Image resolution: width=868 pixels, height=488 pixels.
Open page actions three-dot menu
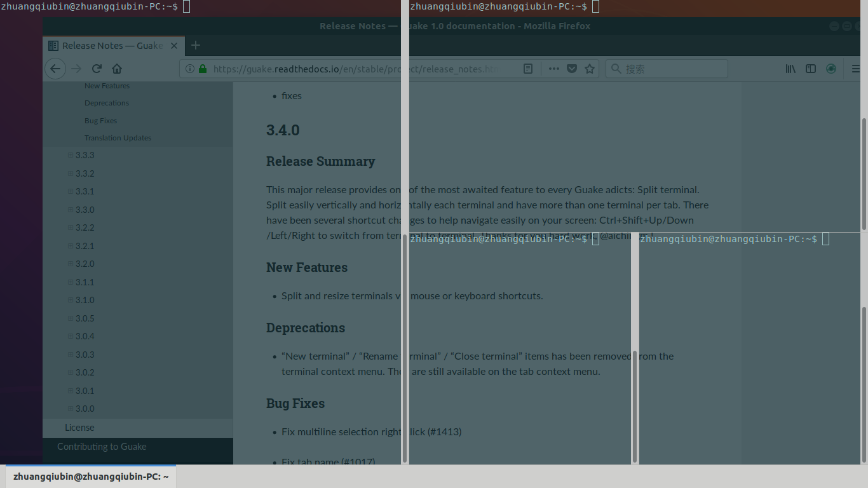(554, 69)
